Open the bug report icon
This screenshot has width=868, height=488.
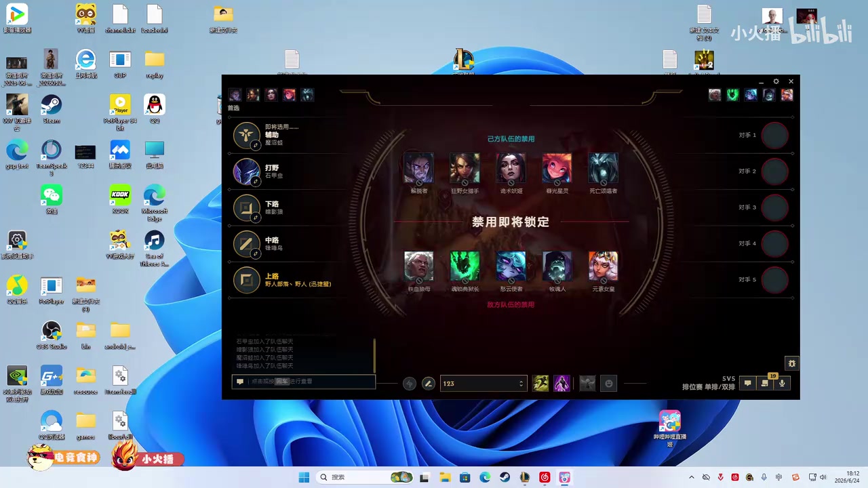(791, 363)
